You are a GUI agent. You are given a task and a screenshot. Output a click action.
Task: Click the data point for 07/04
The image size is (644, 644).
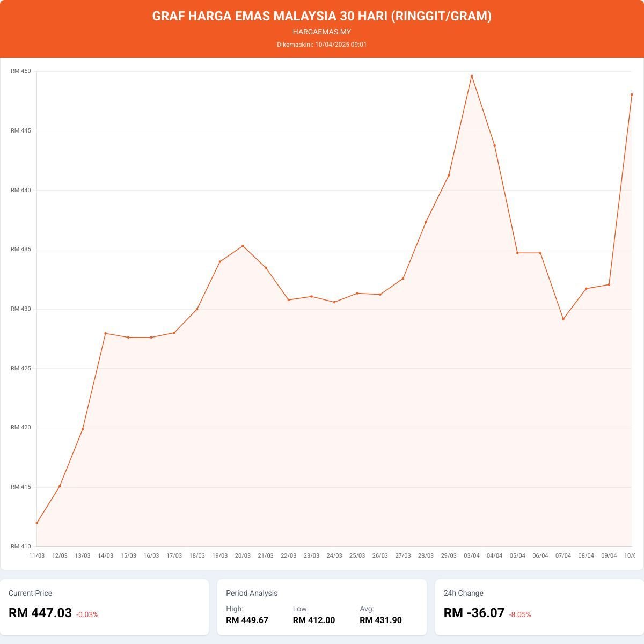(563, 319)
